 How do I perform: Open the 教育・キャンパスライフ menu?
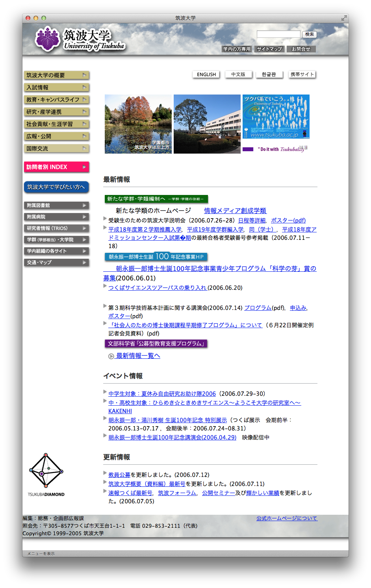coord(56,100)
